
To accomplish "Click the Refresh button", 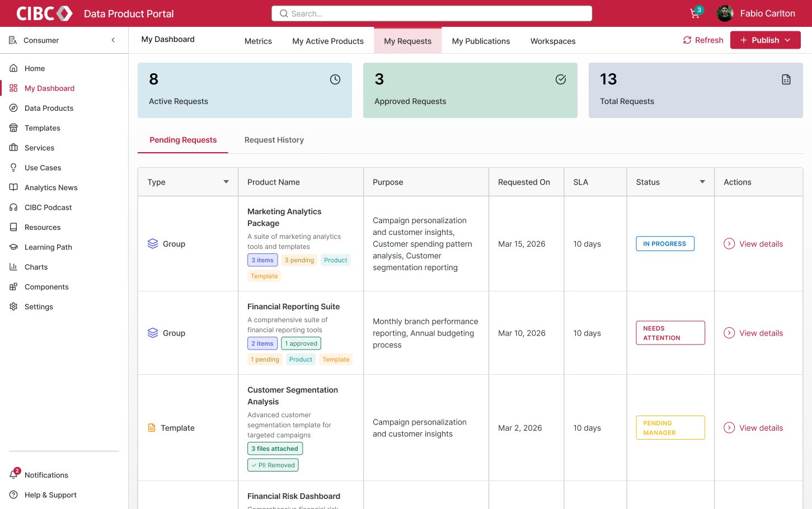I will click(703, 40).
